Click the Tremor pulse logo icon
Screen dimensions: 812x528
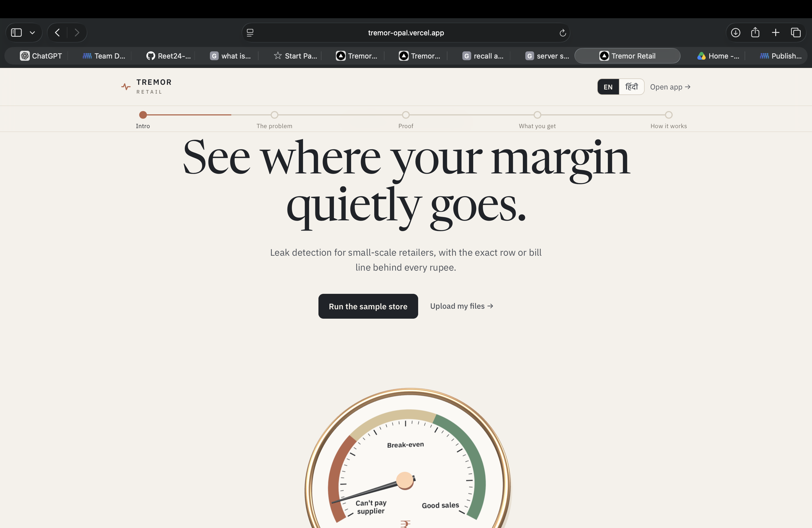126,87
